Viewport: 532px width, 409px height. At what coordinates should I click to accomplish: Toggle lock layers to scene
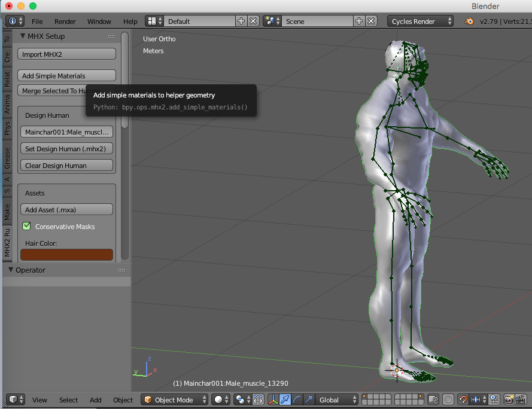pyautogui.click(x=433, y=399)
